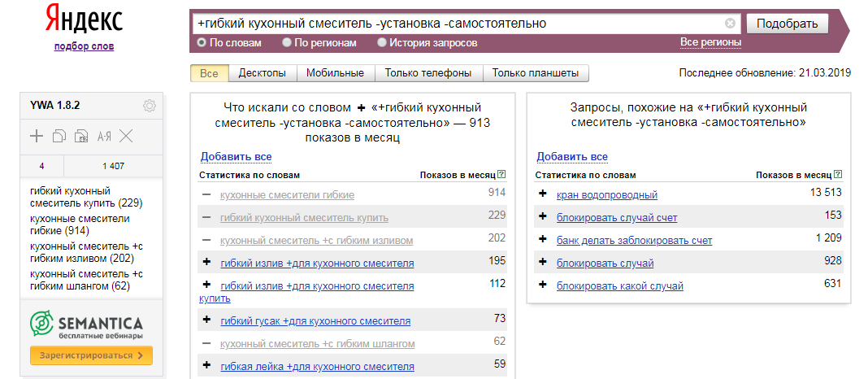Open help icon beside left 'Показов в месяц'

(x=501, y=175)
